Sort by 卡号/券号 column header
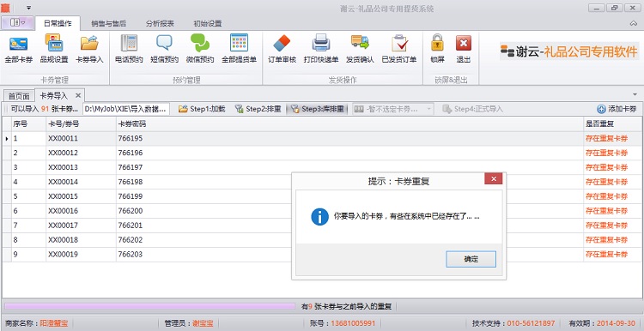The width and height of the screenshot is (644, 331). [81, 123]
